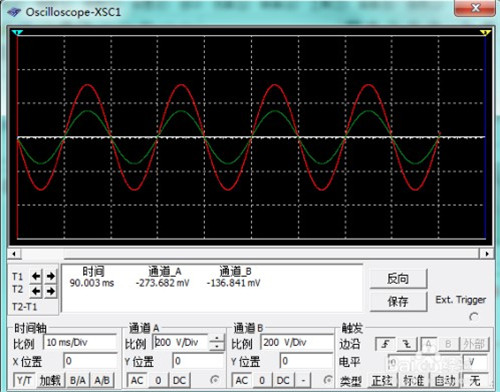The width and height of the screenshot is (500, 392).
Task: Click the X position input field
Action: tap(90, 361)
